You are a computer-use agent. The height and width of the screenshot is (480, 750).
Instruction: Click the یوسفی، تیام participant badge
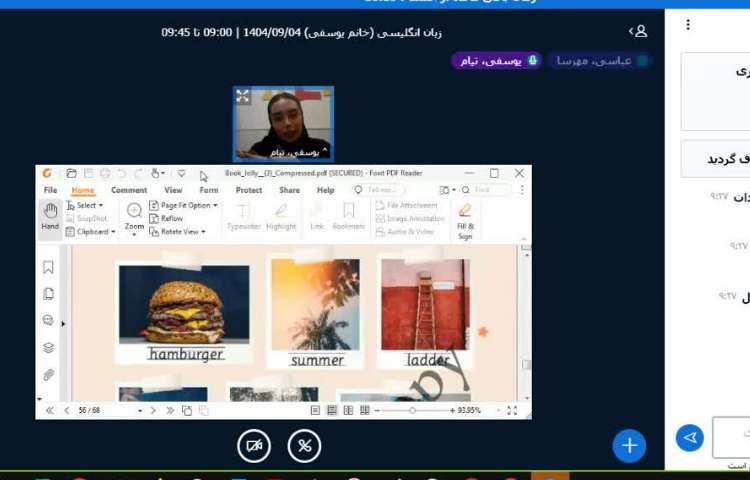pos(496,61)
